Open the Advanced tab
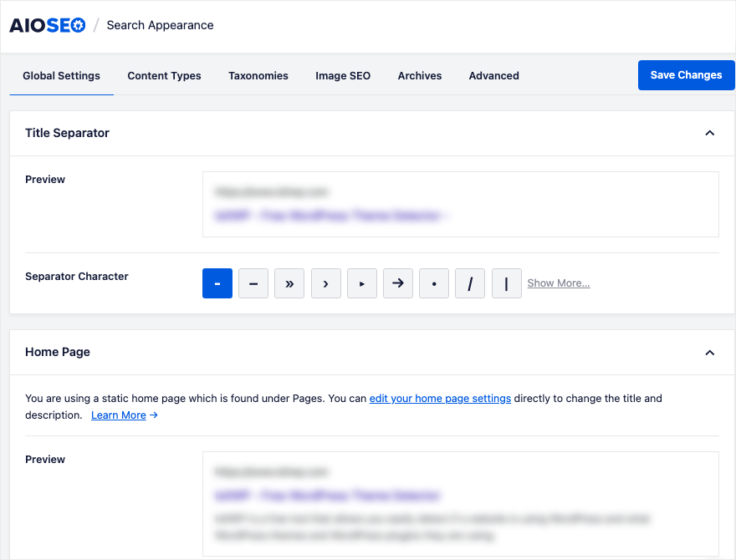The image size is (736, 560). tap(493, 76)
